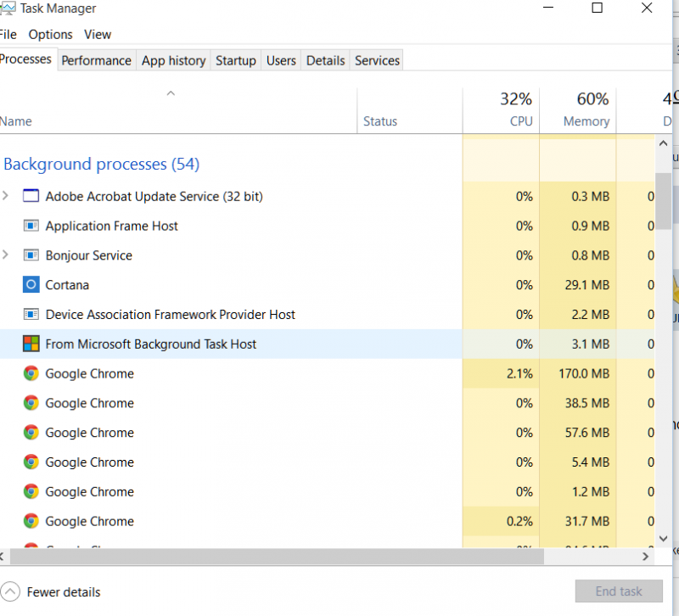Expand the Bonjour Service row

coord(5,255)
